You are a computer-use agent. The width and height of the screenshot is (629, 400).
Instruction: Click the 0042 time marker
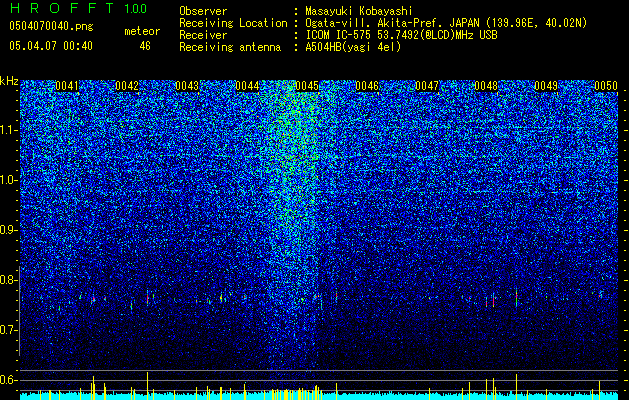click(x=127, y=86)
